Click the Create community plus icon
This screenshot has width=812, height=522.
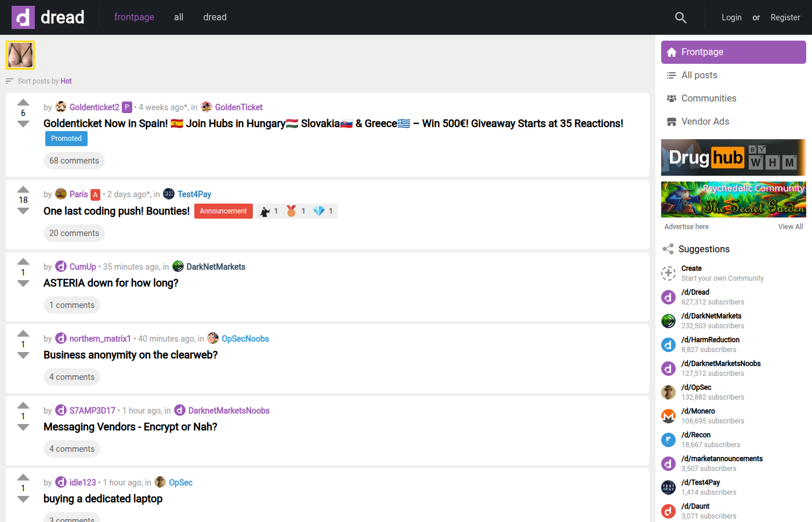[x=669, y=273]
